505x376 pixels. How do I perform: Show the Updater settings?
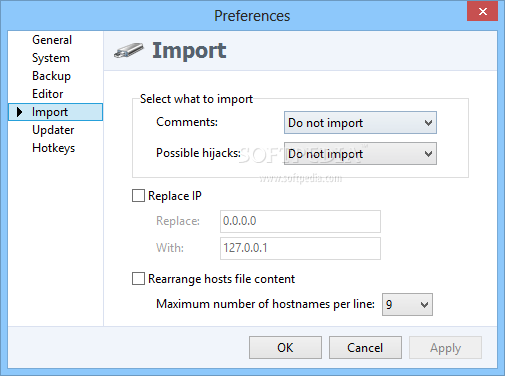[x=53, y=130]
